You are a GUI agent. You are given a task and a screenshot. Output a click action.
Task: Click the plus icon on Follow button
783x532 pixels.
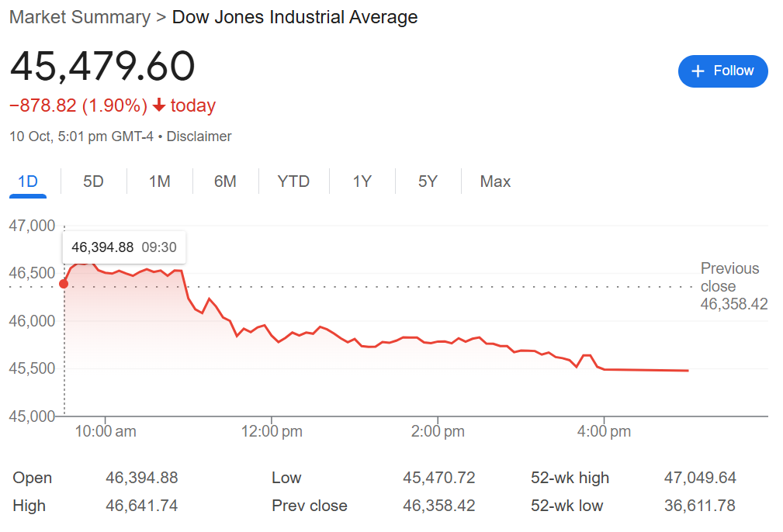(698, 71)
